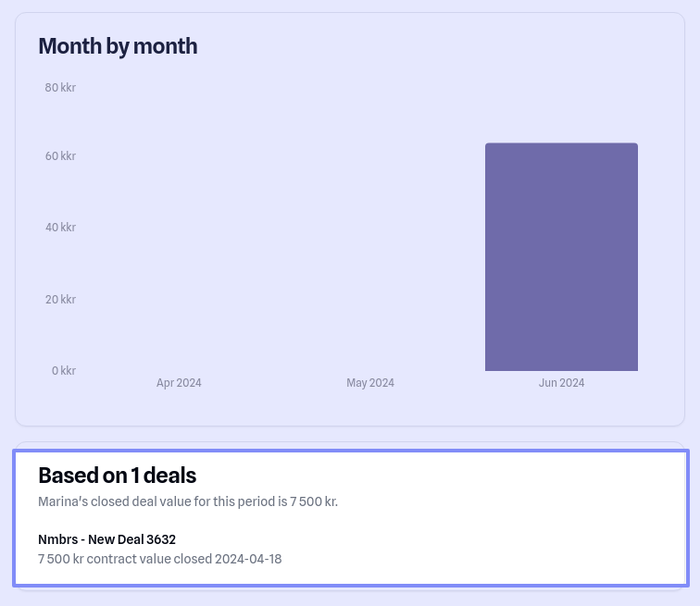Click the Jun 2024 bar in the chart
Image resolution: width=700 pixels, height=606 pixels.
click(561, 259)
